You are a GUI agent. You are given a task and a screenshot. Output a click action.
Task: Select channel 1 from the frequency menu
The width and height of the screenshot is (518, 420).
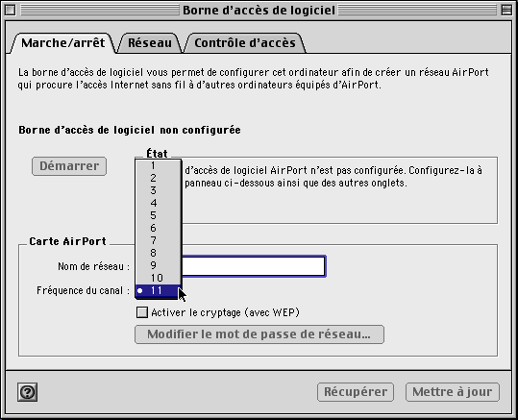point(159,165)
